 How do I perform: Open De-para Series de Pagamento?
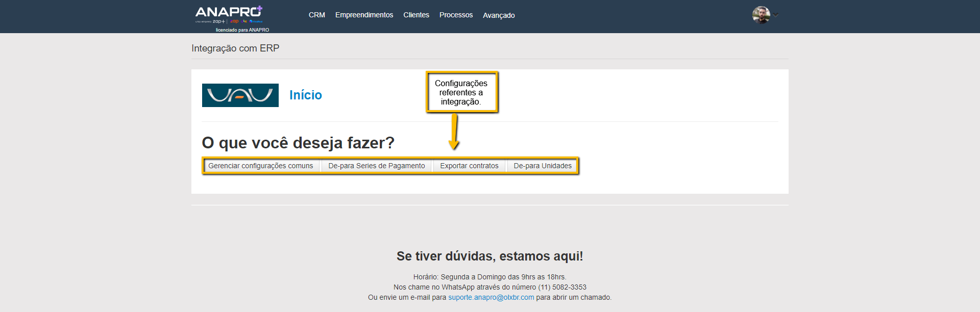376,166
